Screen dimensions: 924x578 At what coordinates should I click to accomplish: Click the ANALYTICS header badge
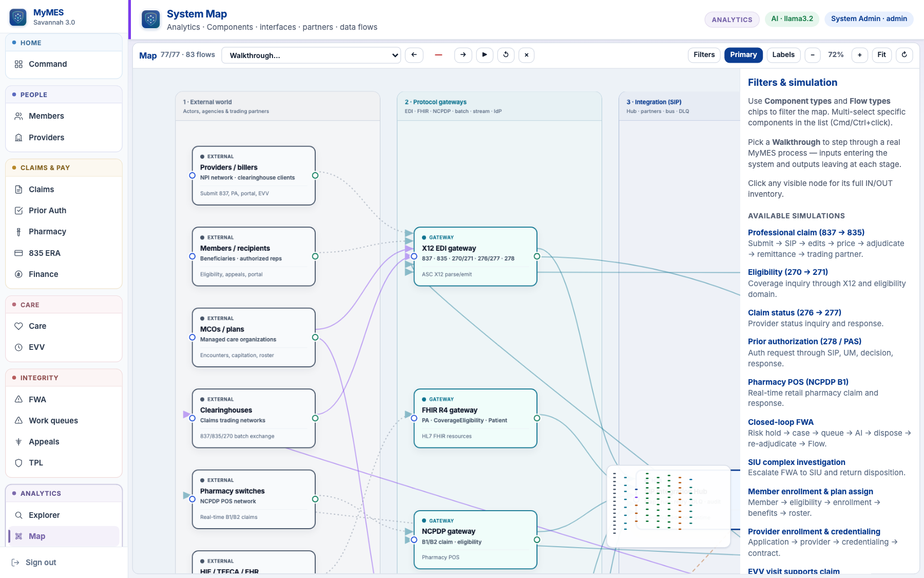coord(732,20)
